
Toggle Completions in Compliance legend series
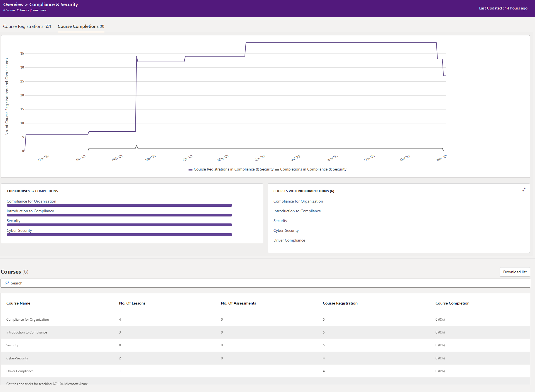tap(311, 169)
